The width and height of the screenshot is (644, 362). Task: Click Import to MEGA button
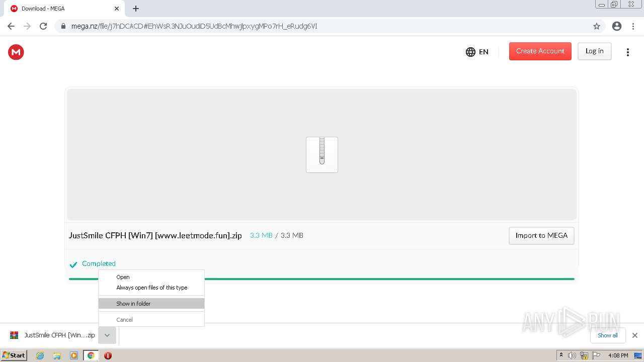(541, 236)
